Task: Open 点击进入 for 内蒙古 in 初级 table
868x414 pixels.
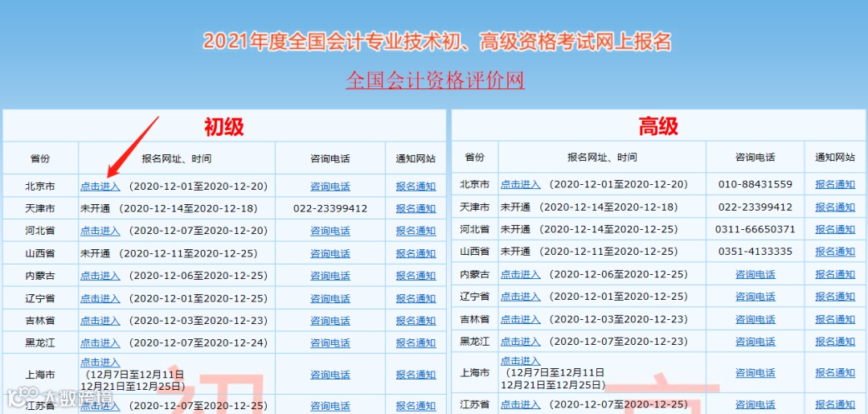Action: [100, 276]
